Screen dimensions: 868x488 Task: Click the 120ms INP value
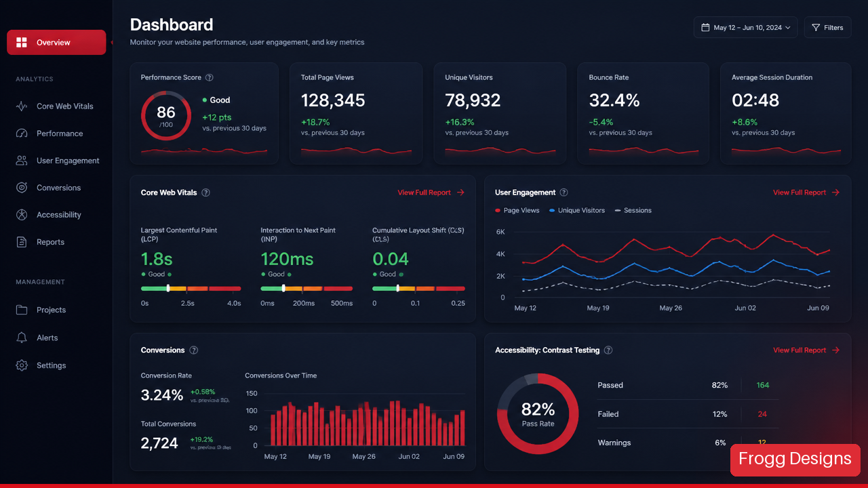(x=288, y=259)
